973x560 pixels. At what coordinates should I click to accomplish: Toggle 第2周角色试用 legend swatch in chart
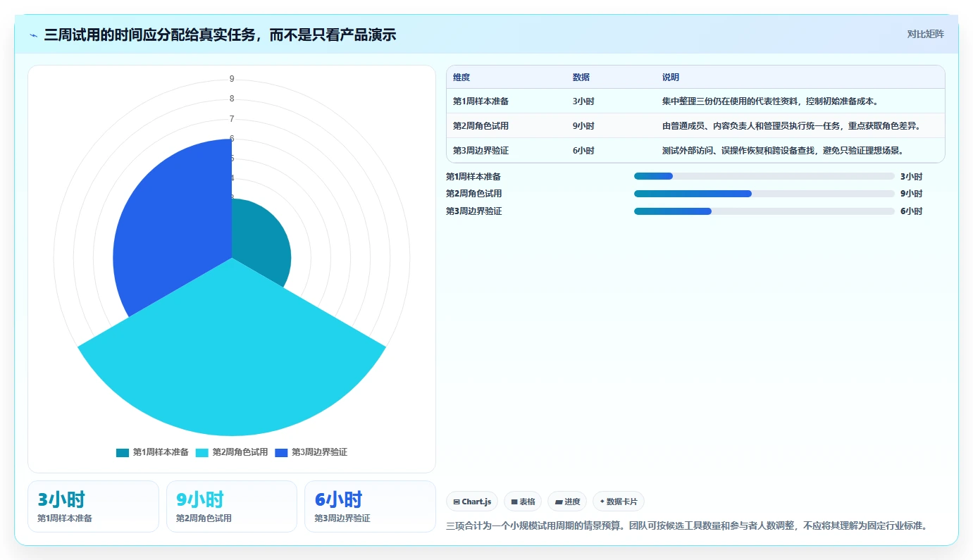coord(202,452)
